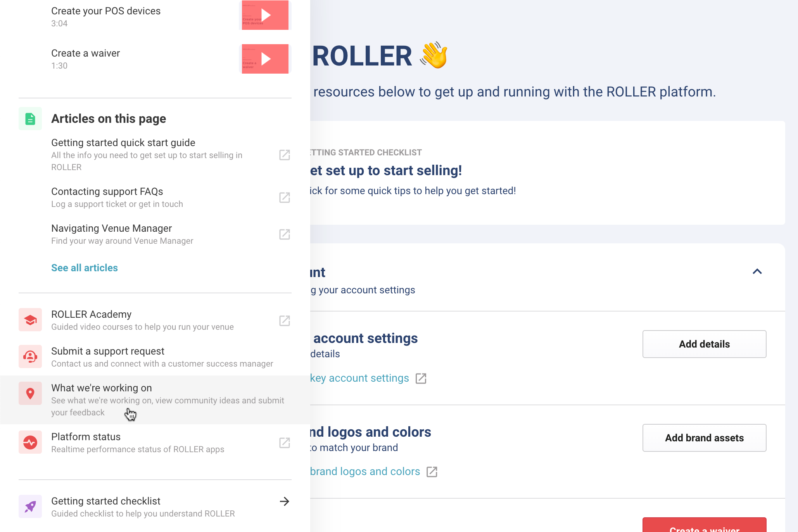
Task: Open external link icon for Navigating Venue Manager
Action: coord(285,234)
